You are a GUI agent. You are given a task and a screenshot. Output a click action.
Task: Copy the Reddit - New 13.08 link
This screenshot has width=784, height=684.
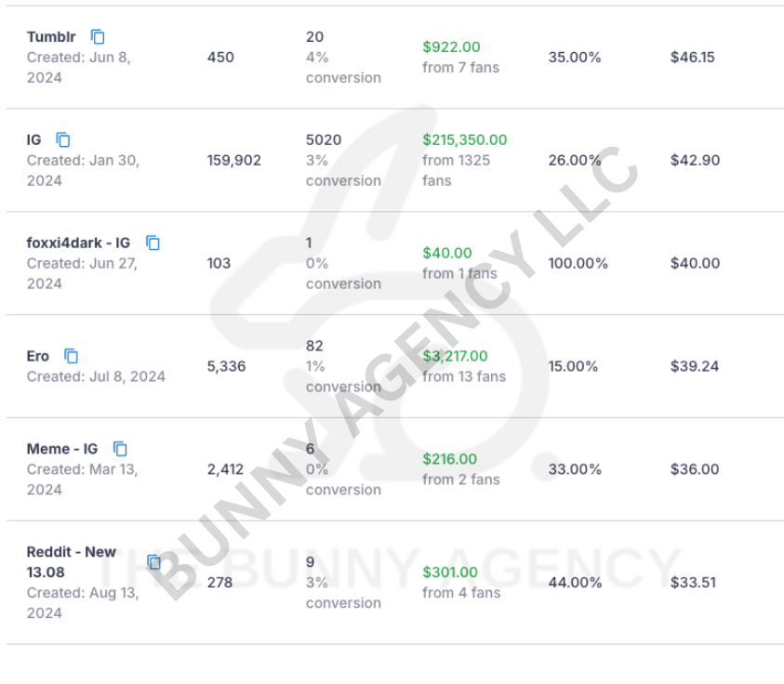153,562
